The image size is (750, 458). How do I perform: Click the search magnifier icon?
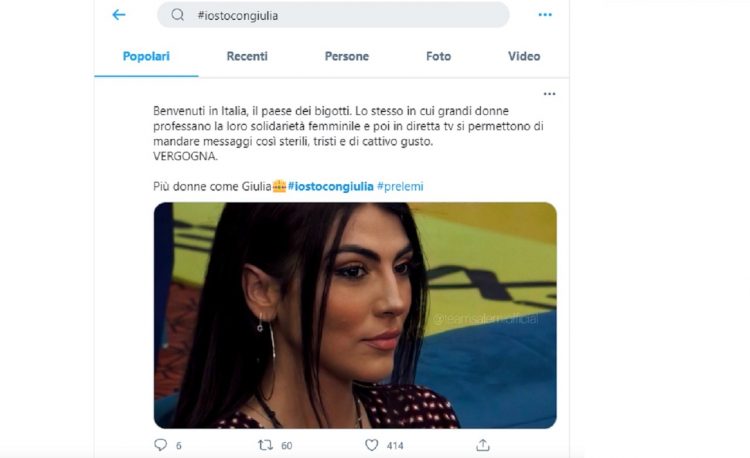[x=177, y=15]
